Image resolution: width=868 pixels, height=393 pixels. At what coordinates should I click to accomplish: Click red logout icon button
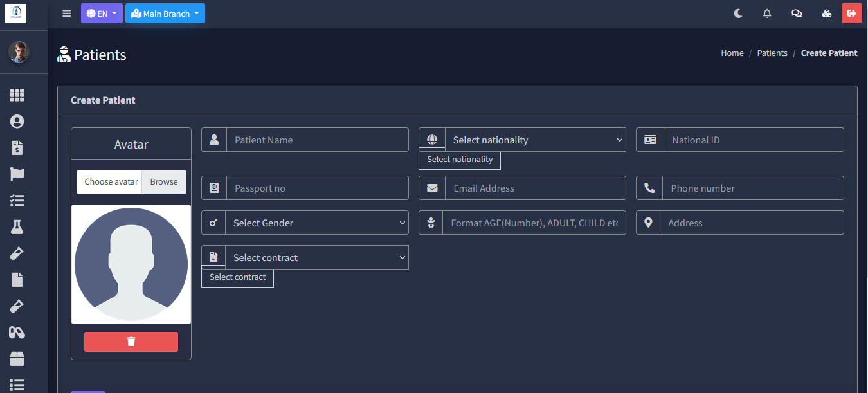click(852, 14)
